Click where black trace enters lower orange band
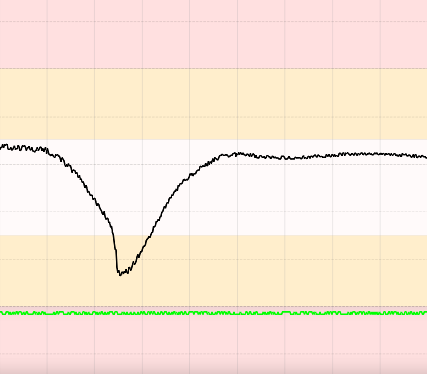The image size is (427, 374). coord(113,235)
